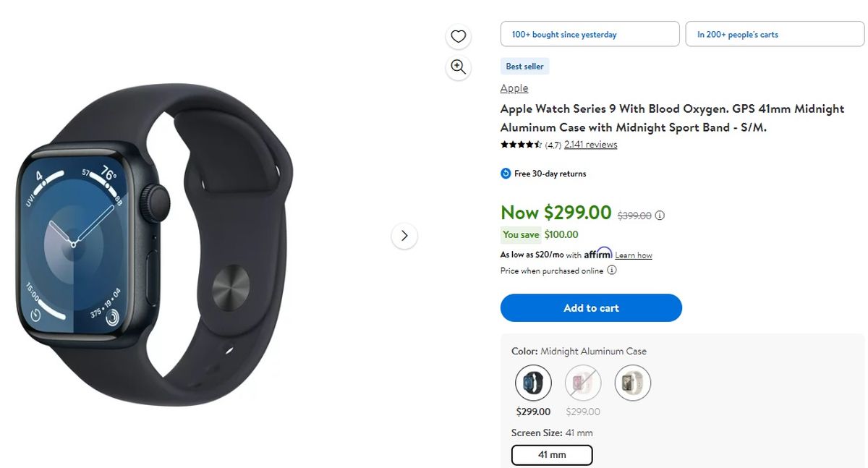Click the heart icon to favorite the item
The height and width of the screenshot is (468, 868).
point(458,36)
